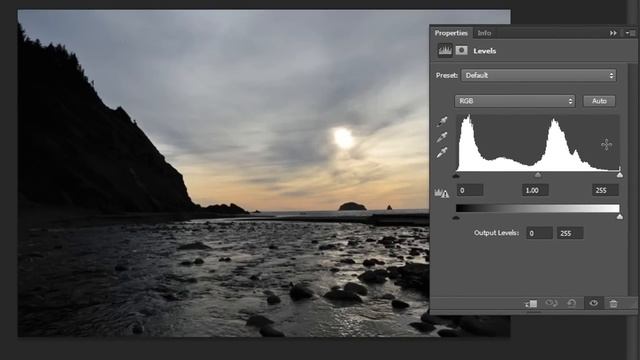
Task: Click the layer mask icon beside Levels
Action: [462, 50]
